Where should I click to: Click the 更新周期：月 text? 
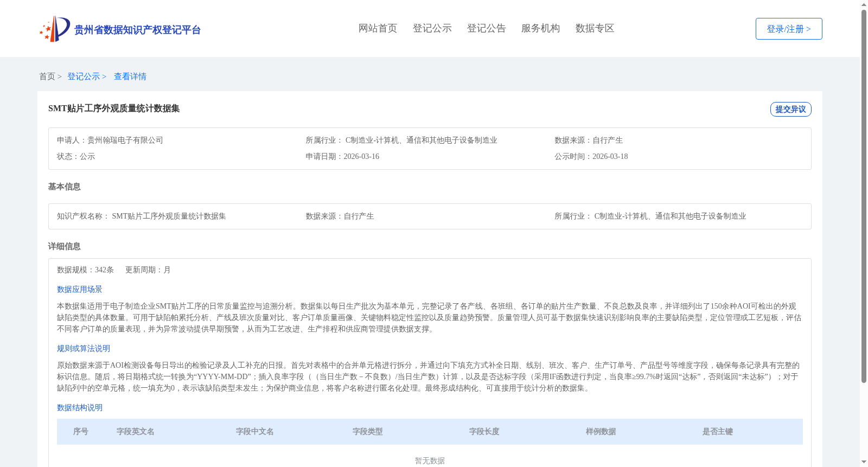point(148,270)
